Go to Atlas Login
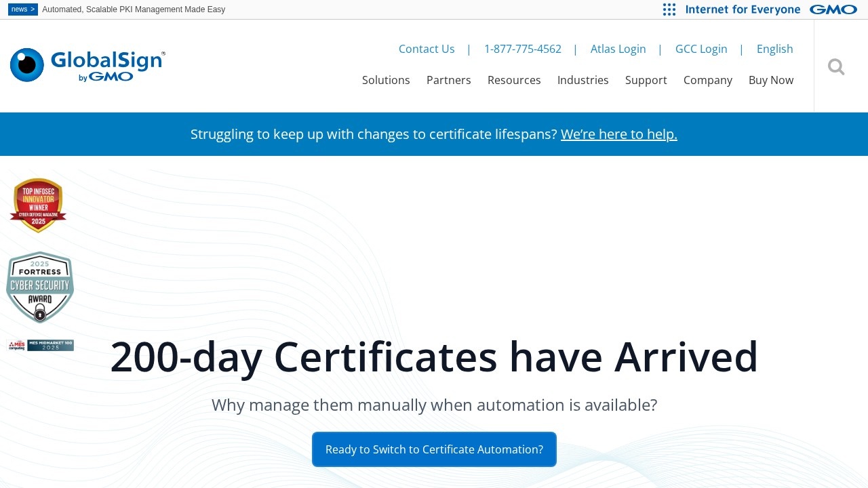The height and width of the screenshot is (488, 868). tap(618, 49)
